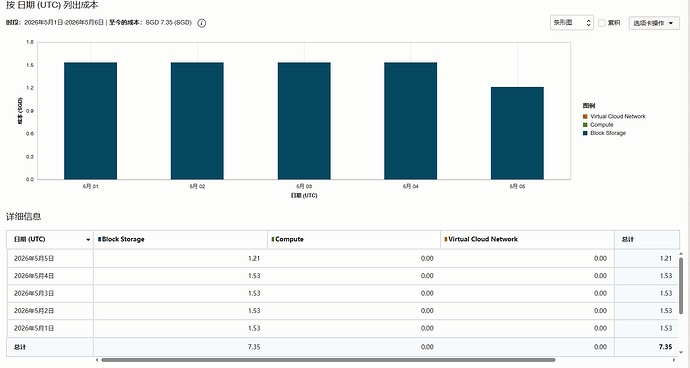The image size is (690, 368).
Task: Click the 1.5 y-axis tick label
Action: [x=30, y=65]
